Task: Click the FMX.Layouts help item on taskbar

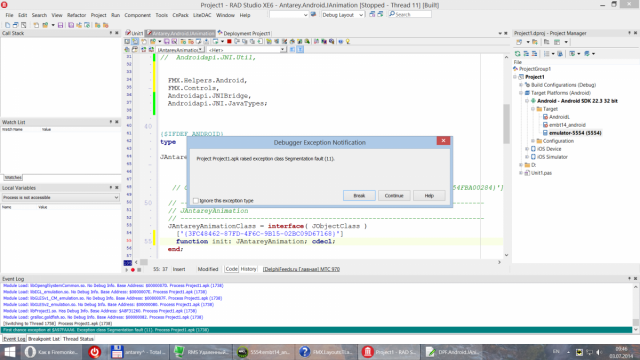Action: coord(326,352)
